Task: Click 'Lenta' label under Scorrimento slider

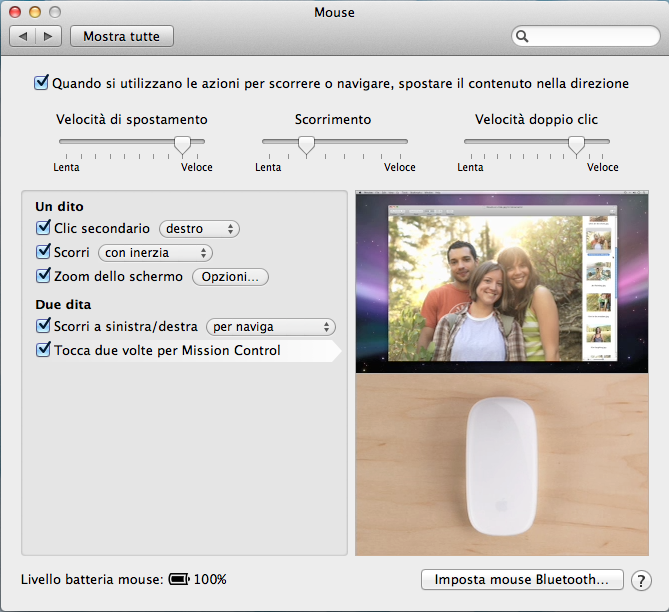Action: point(268,167)
